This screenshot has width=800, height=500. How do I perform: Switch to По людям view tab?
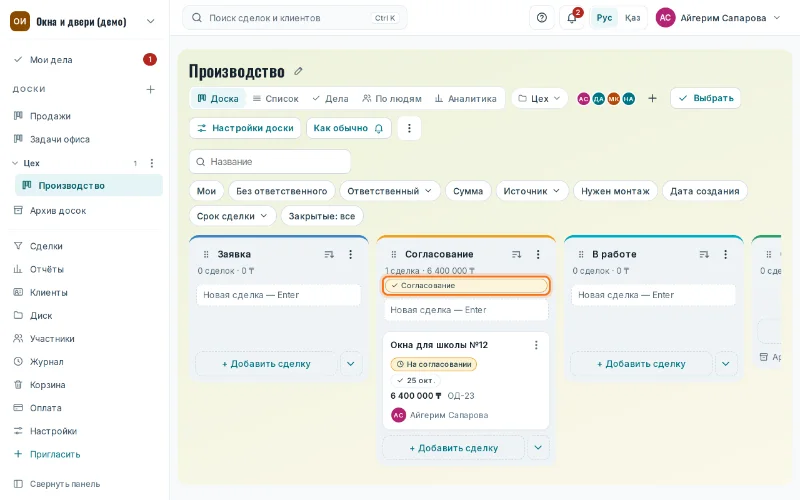pyautogui.click(x=392, y=98)
